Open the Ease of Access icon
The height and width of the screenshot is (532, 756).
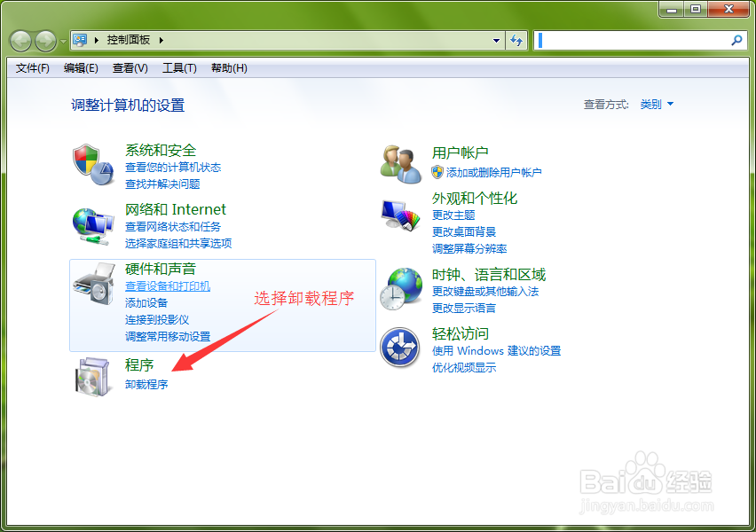[x=399, y=348]
